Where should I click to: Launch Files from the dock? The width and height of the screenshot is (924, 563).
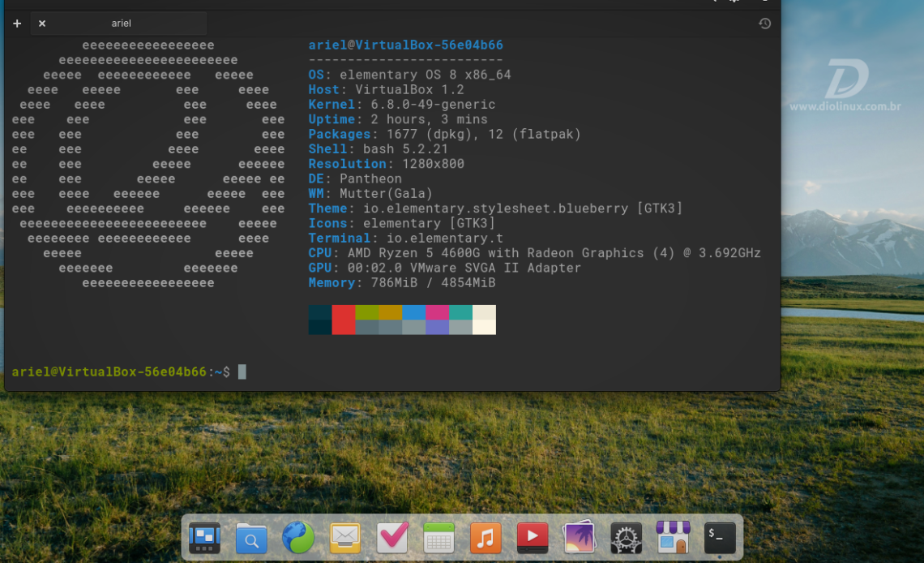click(x=251, y=538)
